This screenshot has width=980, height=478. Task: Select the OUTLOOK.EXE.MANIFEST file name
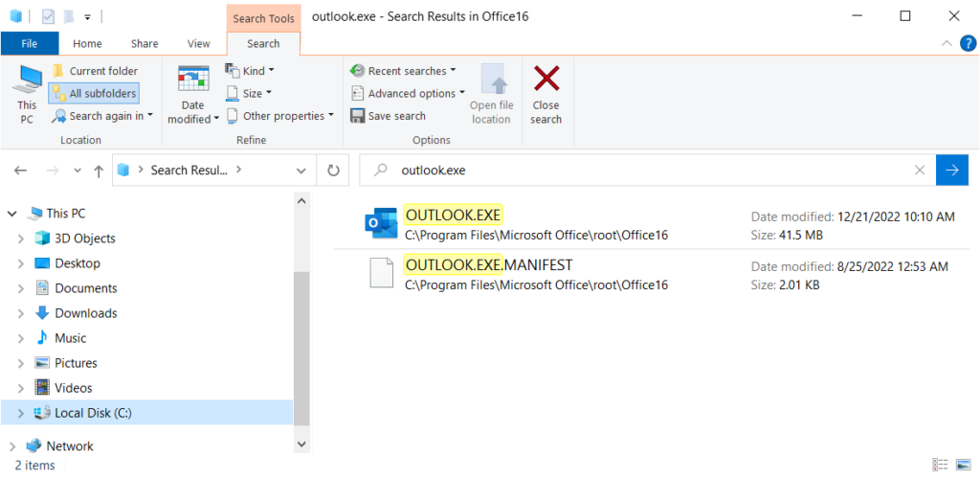click(x=488, y=265)
